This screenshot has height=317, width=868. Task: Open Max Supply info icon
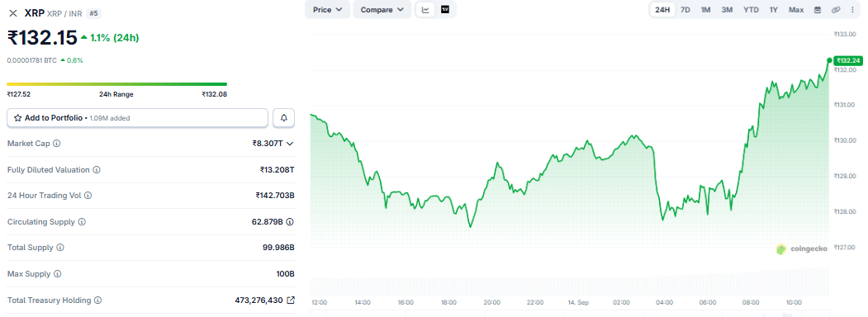point(57,274)
